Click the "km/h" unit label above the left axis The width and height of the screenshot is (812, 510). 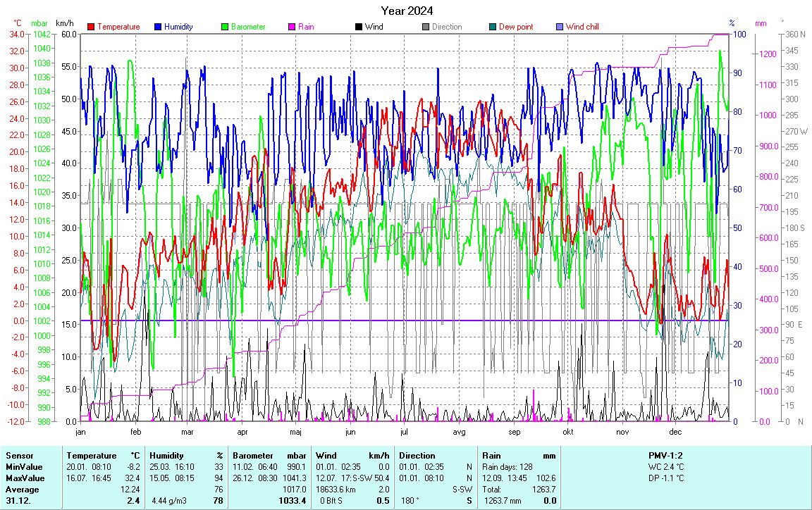pos(65,24)
